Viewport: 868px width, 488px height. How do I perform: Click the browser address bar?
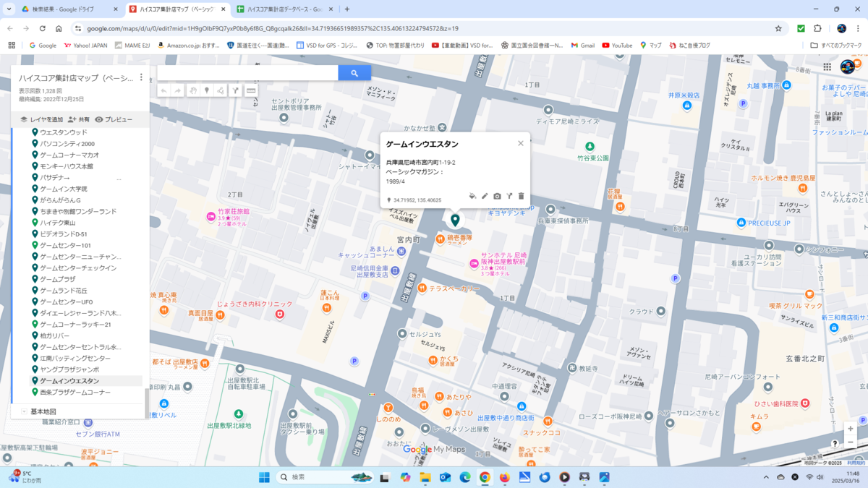427,28
